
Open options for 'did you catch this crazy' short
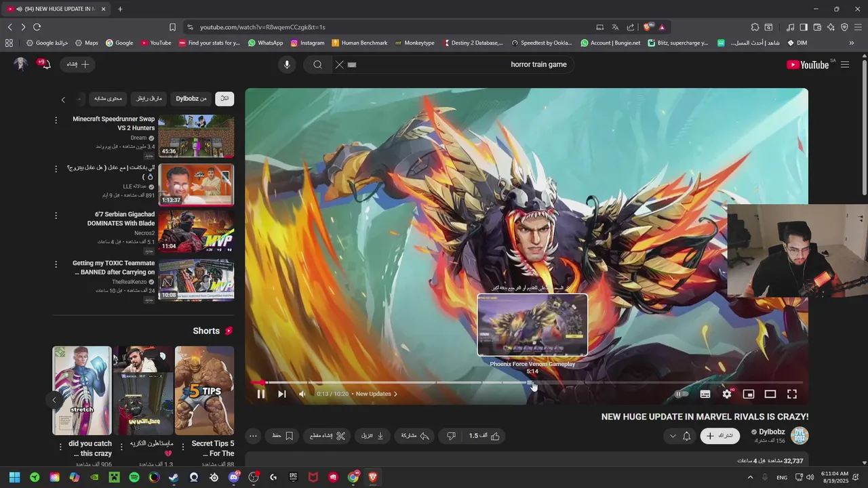click(60, 446)
